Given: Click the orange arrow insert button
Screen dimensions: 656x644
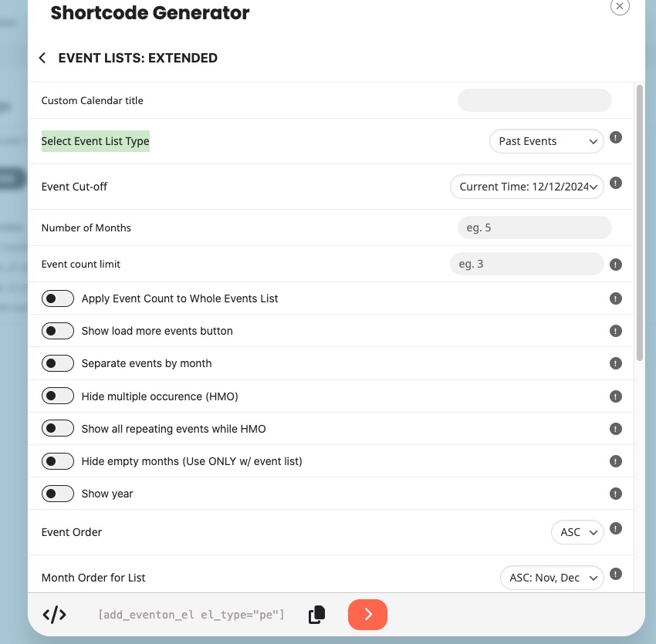Looking at the screenshot, I should point(367,615).
